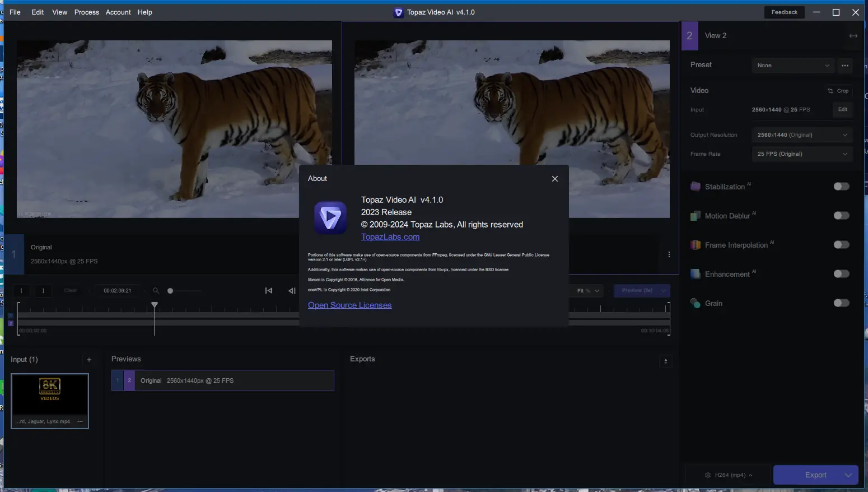The image size is (868, 492).
Task: Open the TopazLabs.com link
Action: pyautogui.click(x=390, y=236)
